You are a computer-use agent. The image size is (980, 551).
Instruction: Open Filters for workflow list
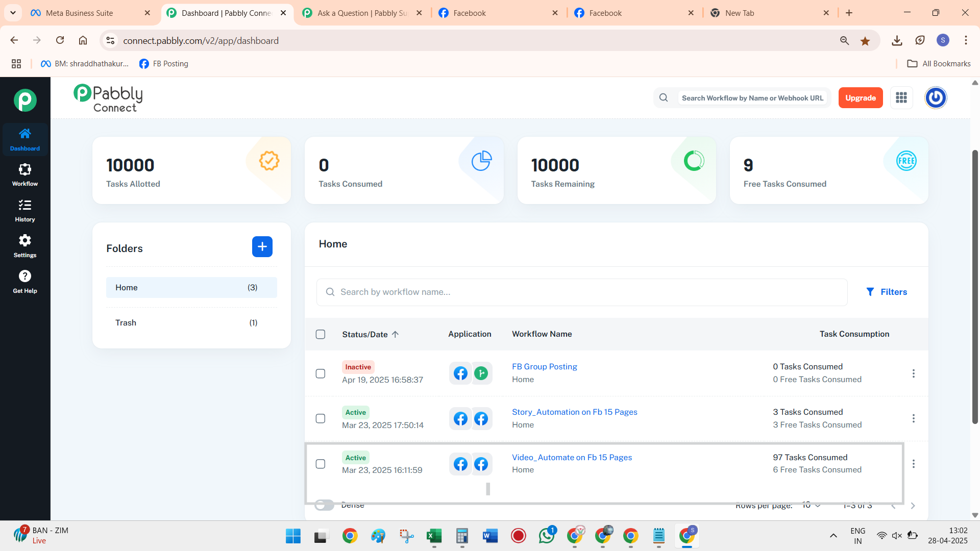click(x=887, y=292)
